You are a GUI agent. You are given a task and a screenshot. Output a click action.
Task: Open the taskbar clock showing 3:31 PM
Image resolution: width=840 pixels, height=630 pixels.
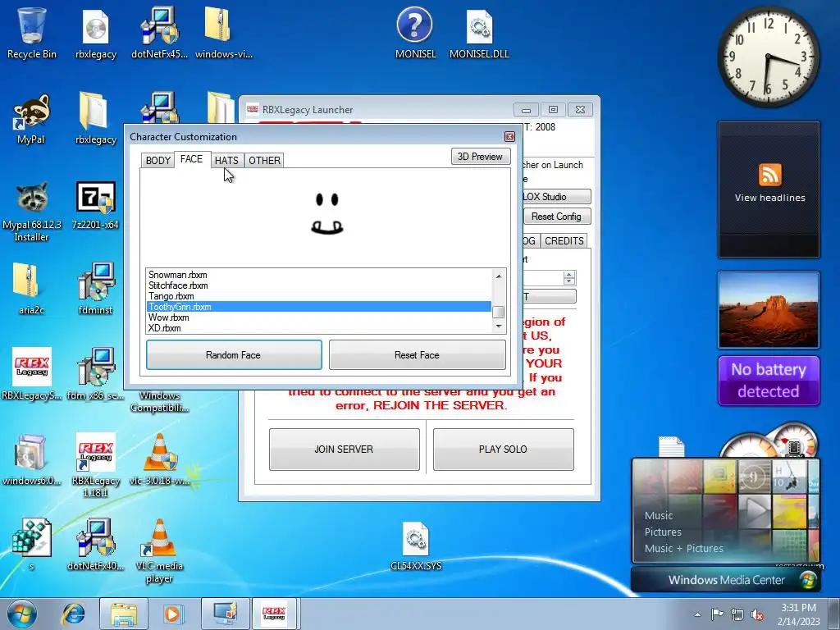point(798,614)
